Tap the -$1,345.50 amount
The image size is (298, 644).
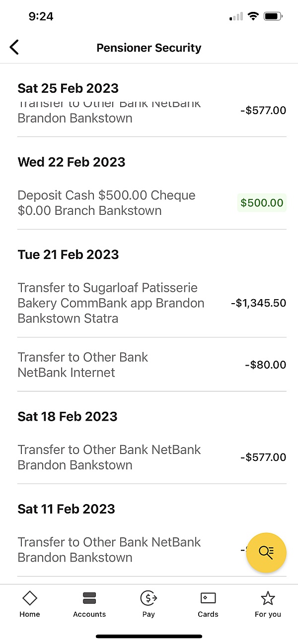click(x=258, y=303)
